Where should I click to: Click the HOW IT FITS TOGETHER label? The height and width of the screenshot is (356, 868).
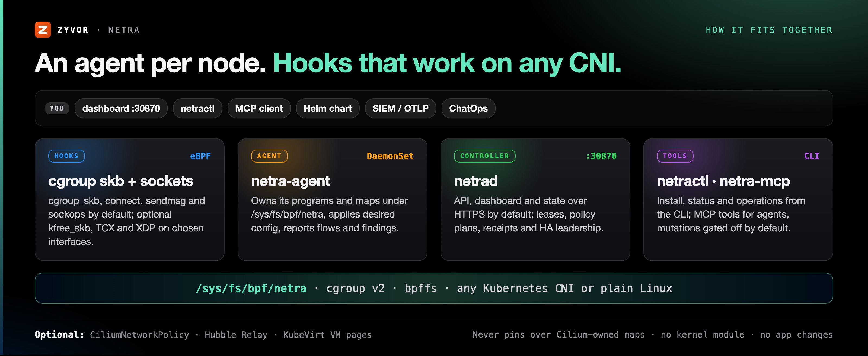coord(769,30)
